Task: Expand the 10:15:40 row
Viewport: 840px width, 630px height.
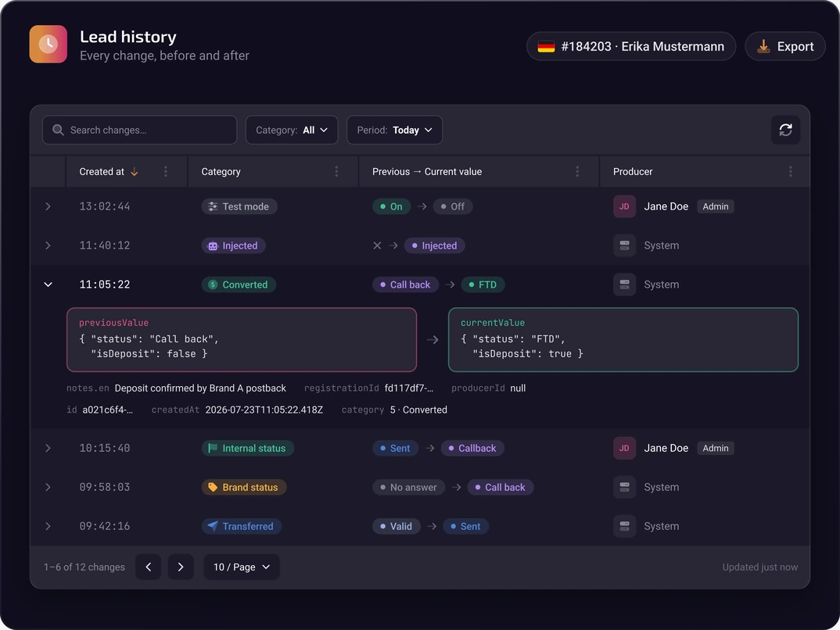Action: click(48, 448)
